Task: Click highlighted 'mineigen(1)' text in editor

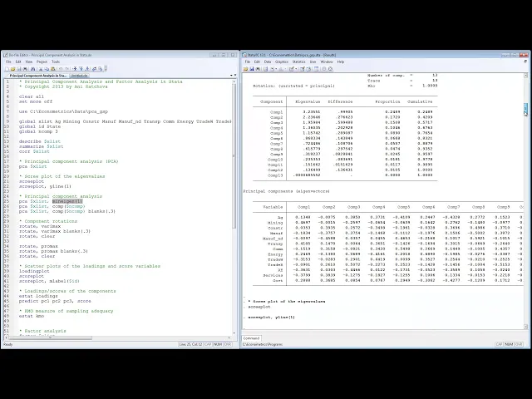Action: point(67,201)
